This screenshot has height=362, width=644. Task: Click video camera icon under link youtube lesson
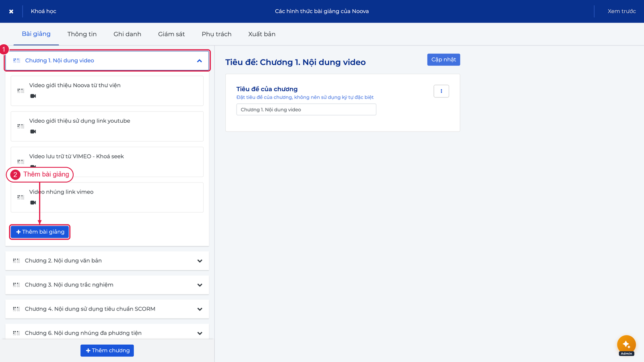[x=33, y=132]
